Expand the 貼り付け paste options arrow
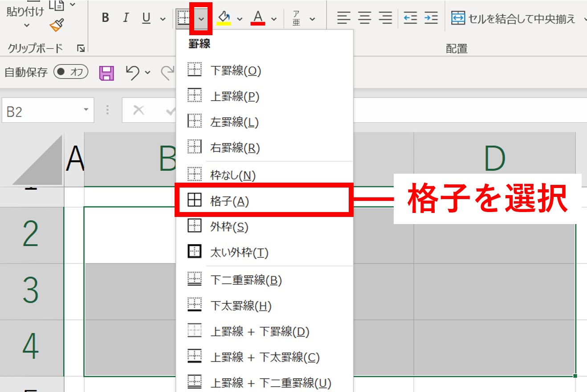This screenshot has height=392, width=587. (27, 25)
